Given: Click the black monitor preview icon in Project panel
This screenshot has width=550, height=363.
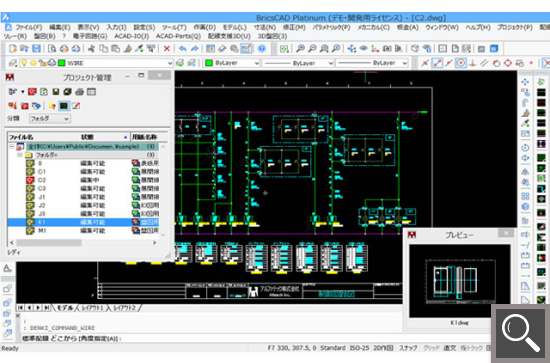Looking at the screenshot, I should [63, 106].
